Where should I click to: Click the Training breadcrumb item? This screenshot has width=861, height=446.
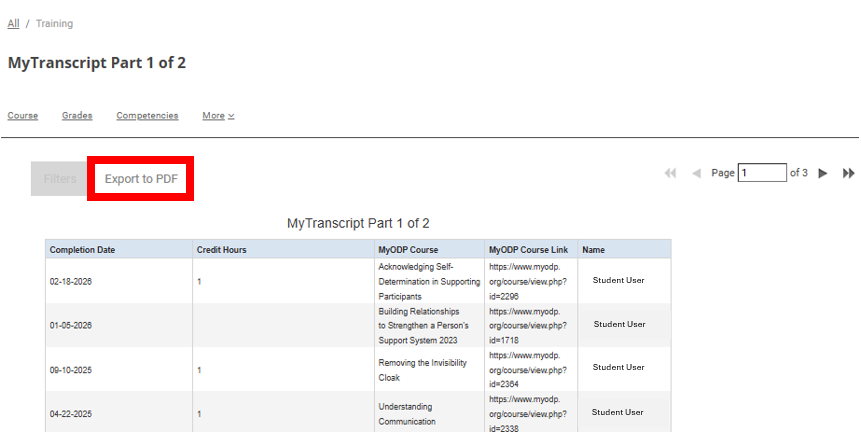(x=54, y=23)
